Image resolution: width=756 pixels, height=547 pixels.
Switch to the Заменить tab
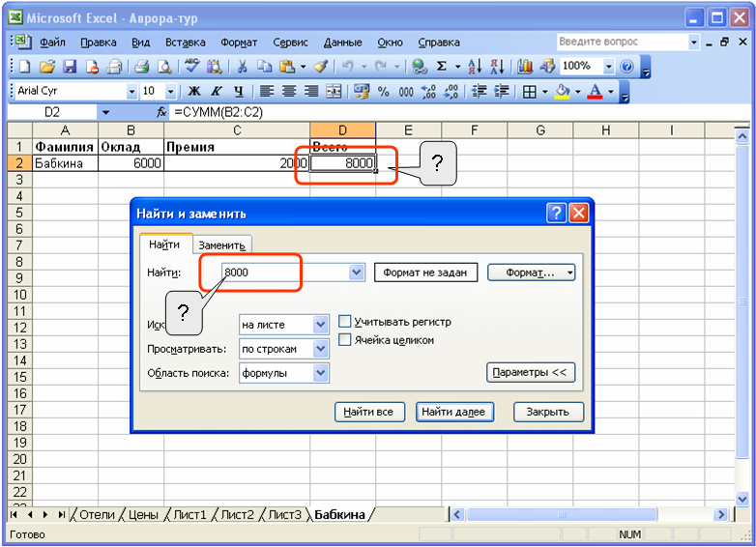(x=222, y=245)
